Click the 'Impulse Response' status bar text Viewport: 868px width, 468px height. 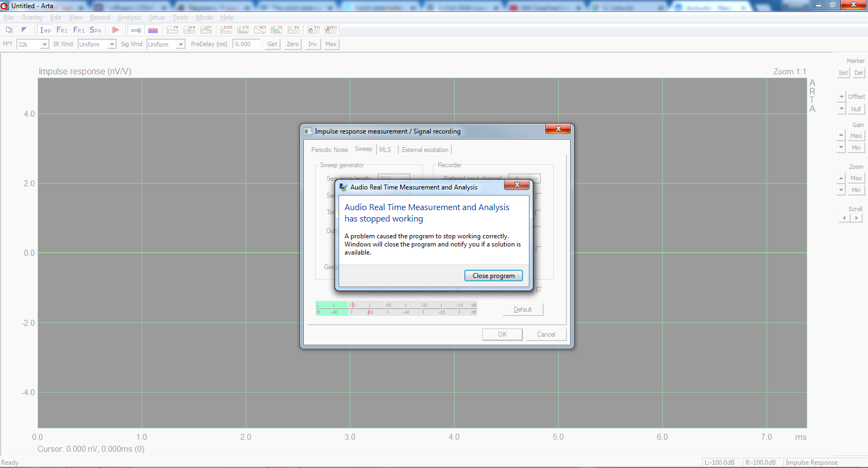pyautogui.click(x=812, y=463)
